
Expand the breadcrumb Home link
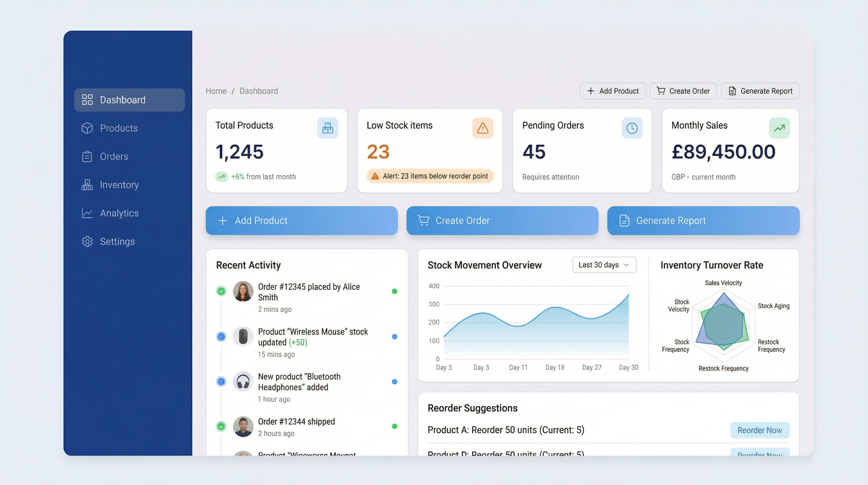(x=216, y=91)
